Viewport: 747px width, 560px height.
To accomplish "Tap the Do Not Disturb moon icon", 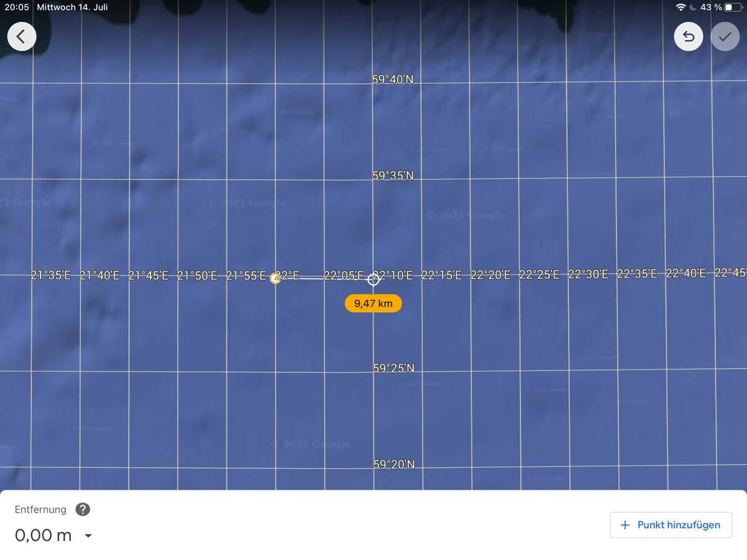I will click(x=693, y=7).
